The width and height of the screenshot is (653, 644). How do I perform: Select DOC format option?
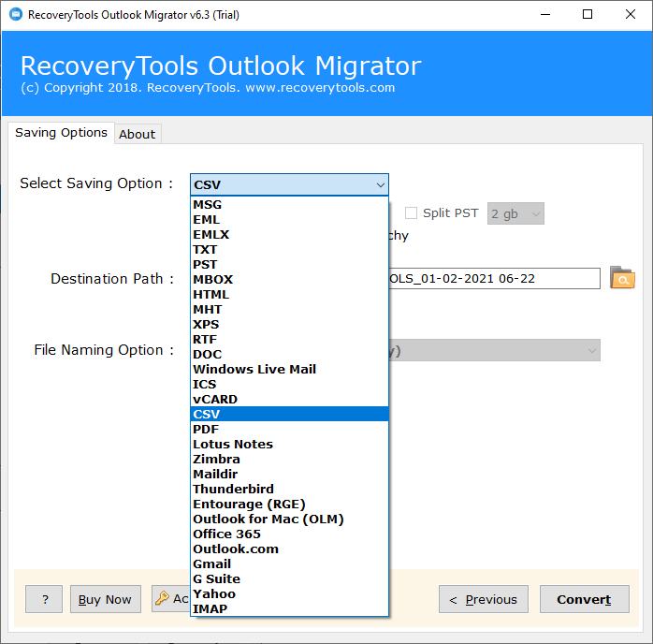pos(289,355)
